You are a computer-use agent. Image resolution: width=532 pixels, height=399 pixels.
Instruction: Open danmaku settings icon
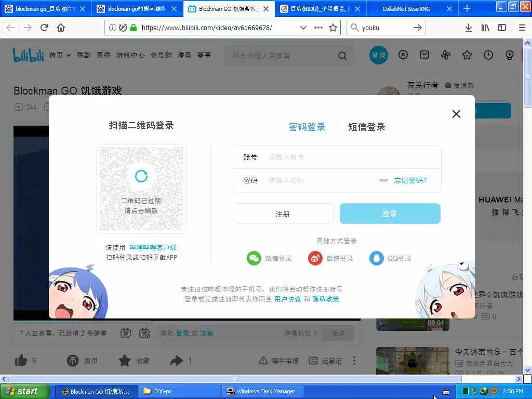click(144, 333)
